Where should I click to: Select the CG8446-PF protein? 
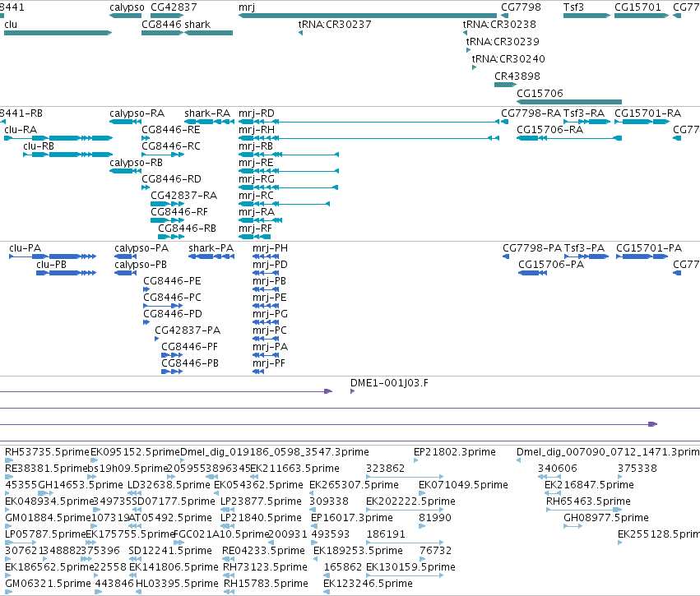click(172, 354)
